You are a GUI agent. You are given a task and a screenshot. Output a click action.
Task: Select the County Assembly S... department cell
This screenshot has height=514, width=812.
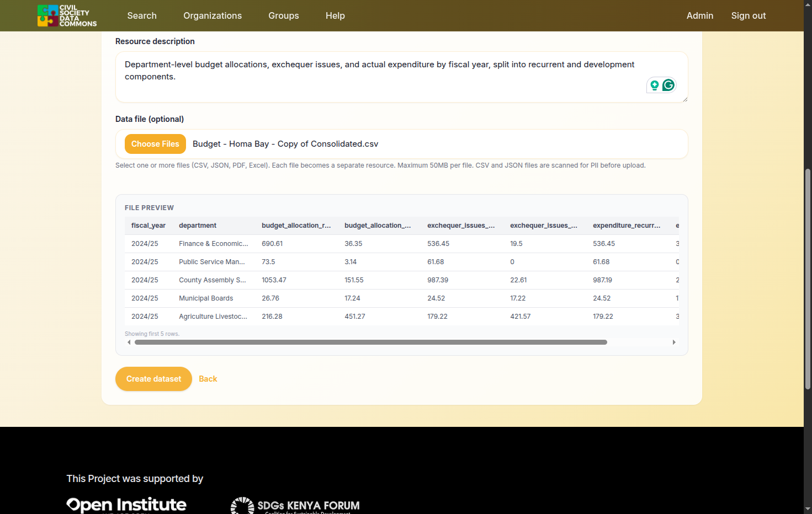[213, 280]
